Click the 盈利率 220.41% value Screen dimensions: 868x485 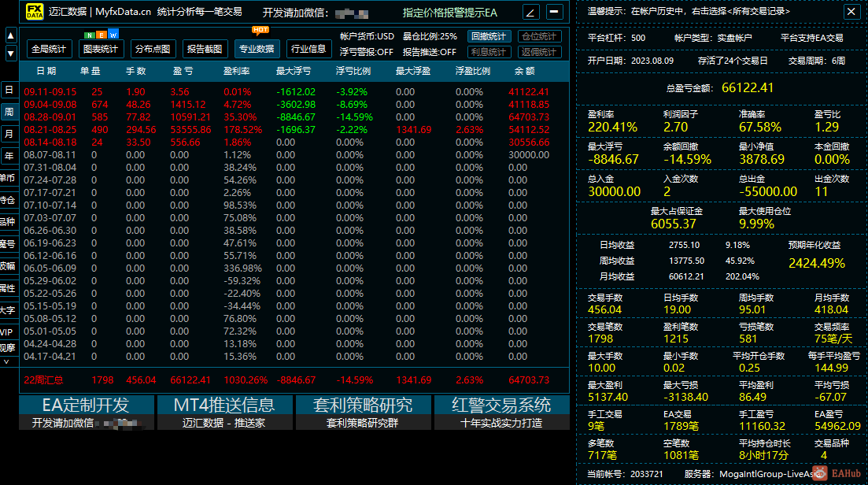(612, 127)
